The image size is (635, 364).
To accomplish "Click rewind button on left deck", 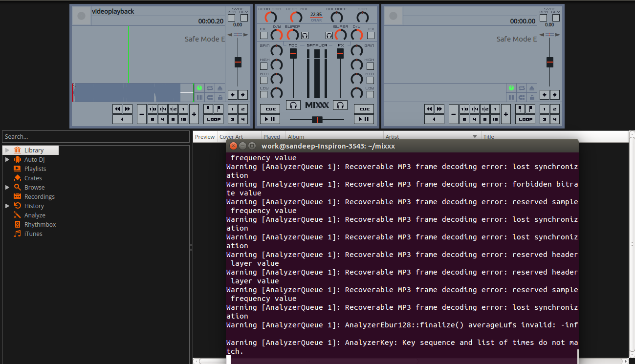I will click(117, 109).
